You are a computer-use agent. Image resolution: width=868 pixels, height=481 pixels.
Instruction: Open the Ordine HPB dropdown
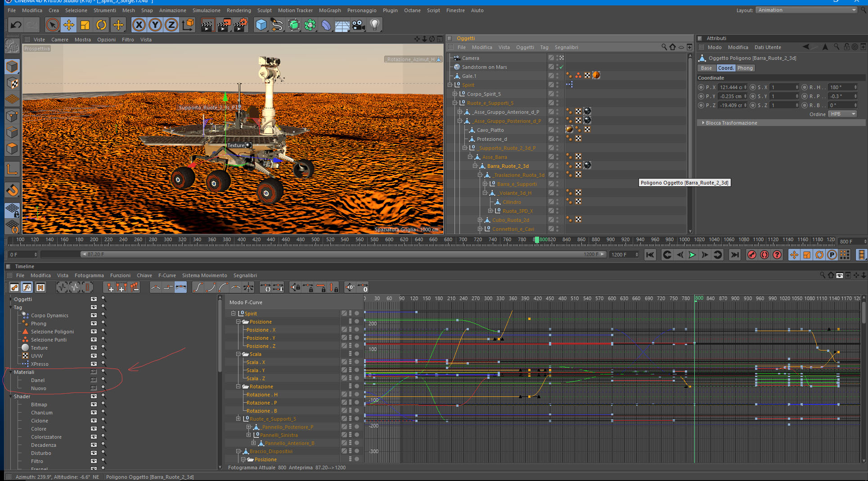(x=843, y=114)
